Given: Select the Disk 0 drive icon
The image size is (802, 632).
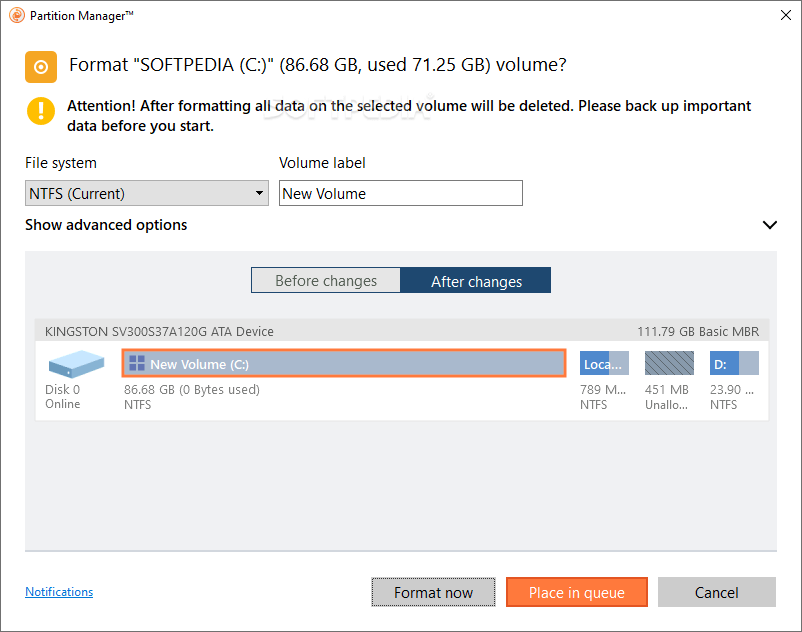Looking at the screenshot, I should pos(74,363).
